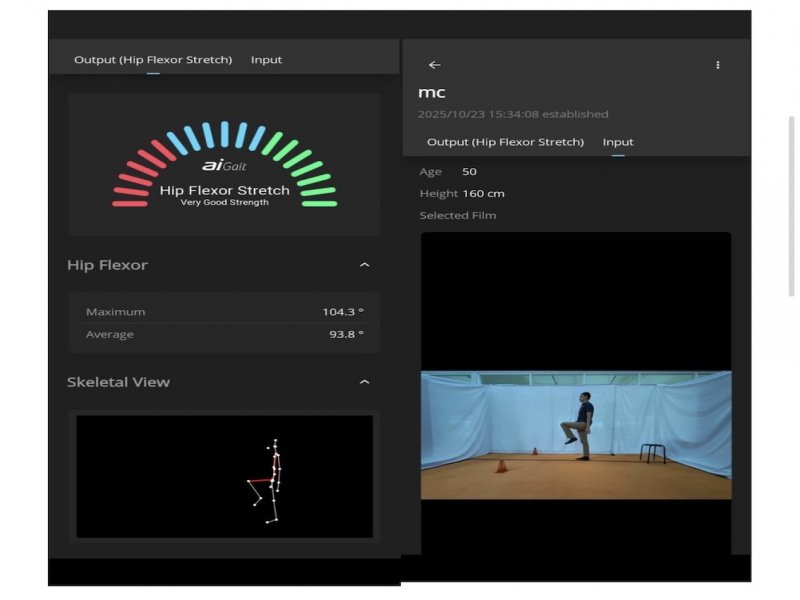
Task: Click the green segments of the strength gauge
Action: point(306,168)
